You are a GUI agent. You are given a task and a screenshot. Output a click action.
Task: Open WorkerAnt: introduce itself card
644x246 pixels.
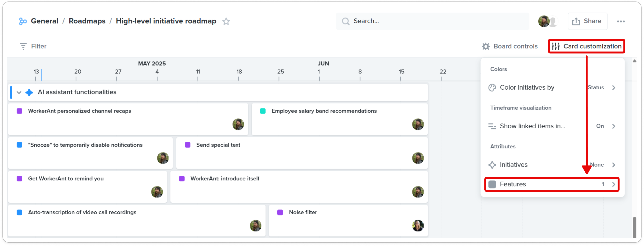299,187
